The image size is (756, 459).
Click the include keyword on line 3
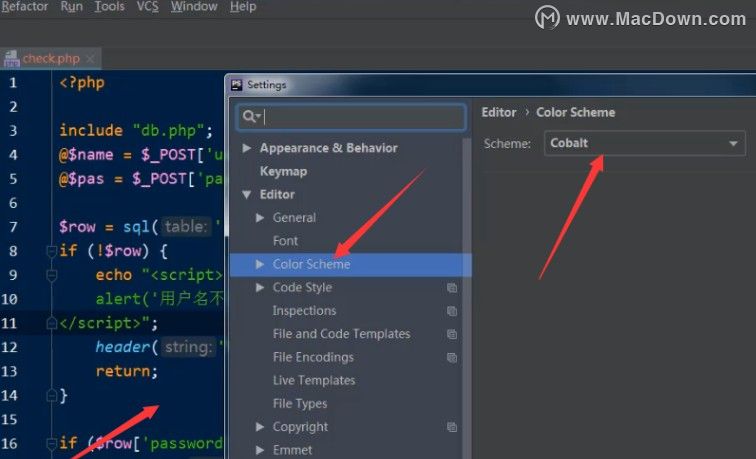(x=91, y=131)
